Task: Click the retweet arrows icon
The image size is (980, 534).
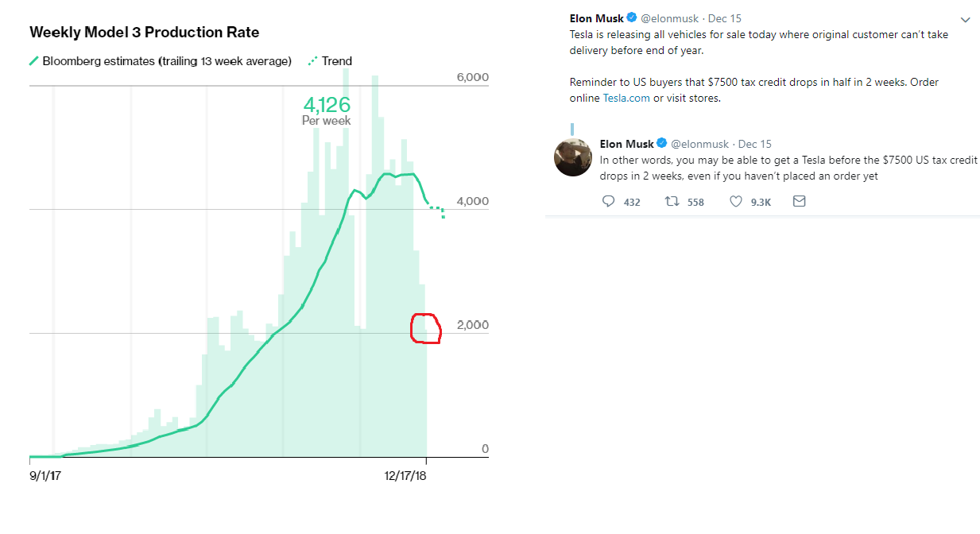Action: 672,202
